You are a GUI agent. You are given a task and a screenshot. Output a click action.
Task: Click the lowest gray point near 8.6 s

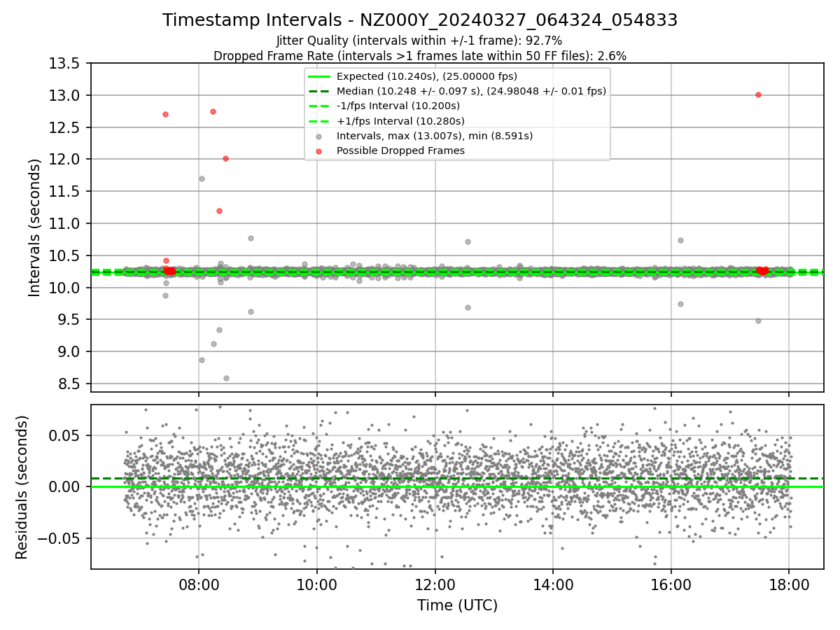(x=226, y=378)
